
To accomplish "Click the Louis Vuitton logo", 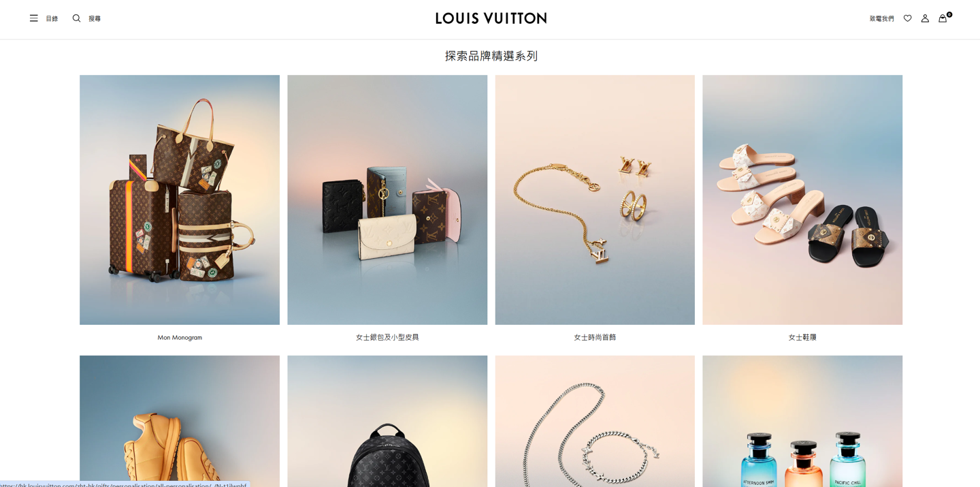I will coord(491,18).
